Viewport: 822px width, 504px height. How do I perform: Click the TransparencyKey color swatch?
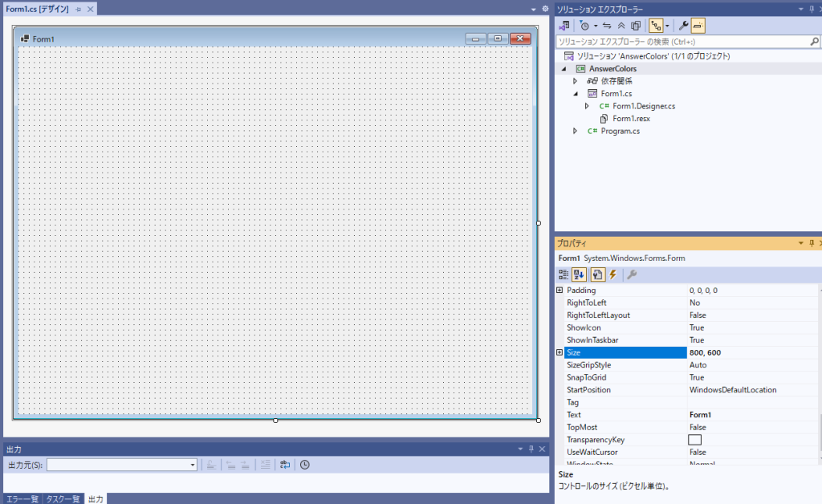click(x=694, y=440)
